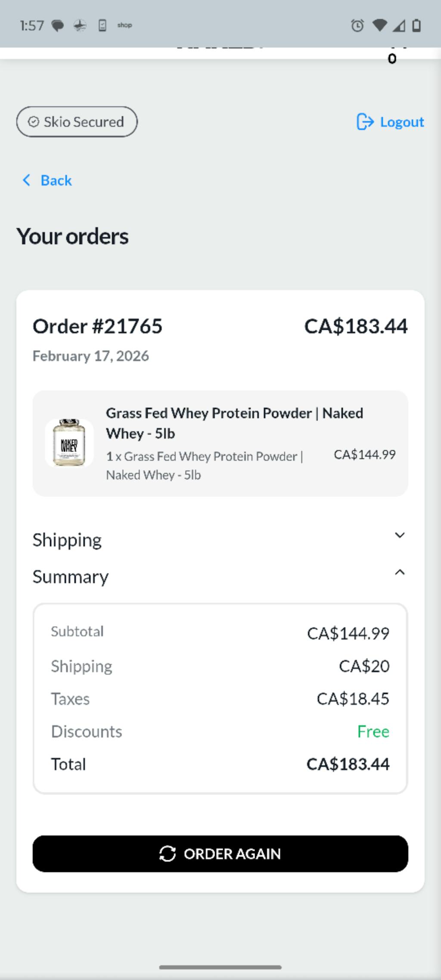Tap the chat bubble notification icon
Image resolution: width=441 pixels, height=980 pixels.
point(58,26)
